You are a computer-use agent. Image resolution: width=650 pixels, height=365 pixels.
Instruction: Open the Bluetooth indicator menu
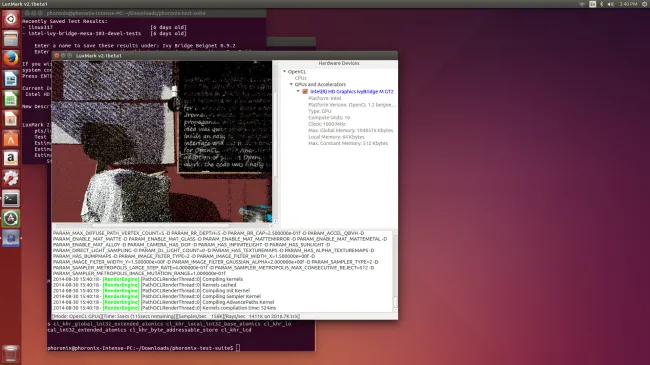[x=601, y=4]
